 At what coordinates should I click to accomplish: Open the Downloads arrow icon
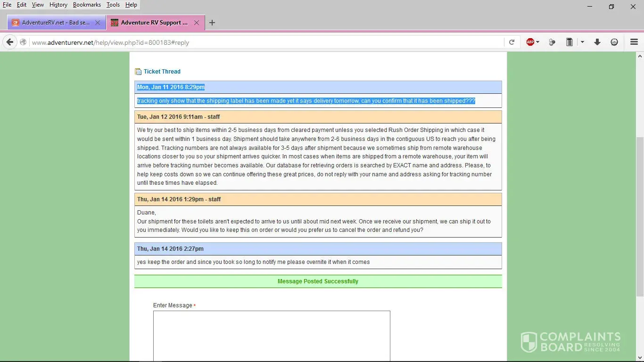[597, 42]
